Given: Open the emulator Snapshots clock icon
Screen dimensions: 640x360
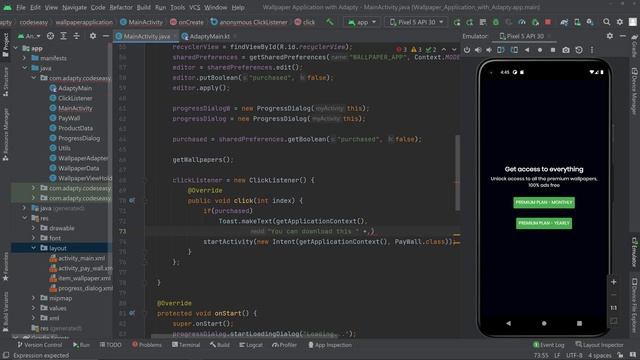Looking at the screenshot, I should click(x=579, y=50).
